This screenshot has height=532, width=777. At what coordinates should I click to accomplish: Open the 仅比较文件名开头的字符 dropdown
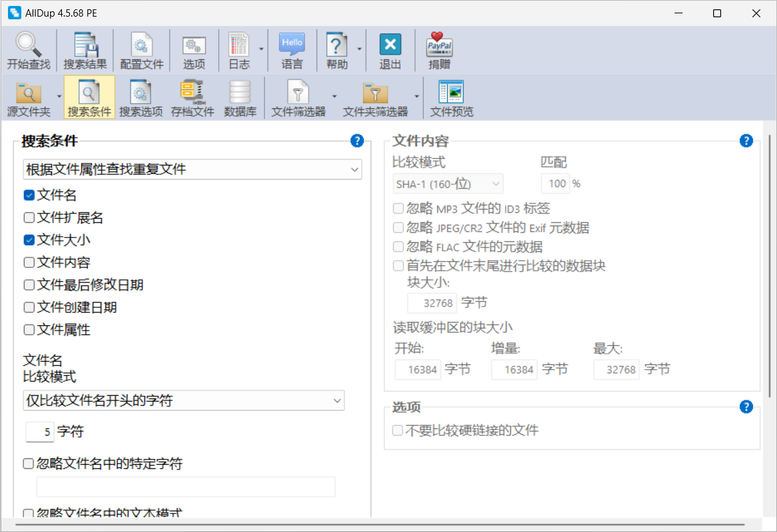184,400
